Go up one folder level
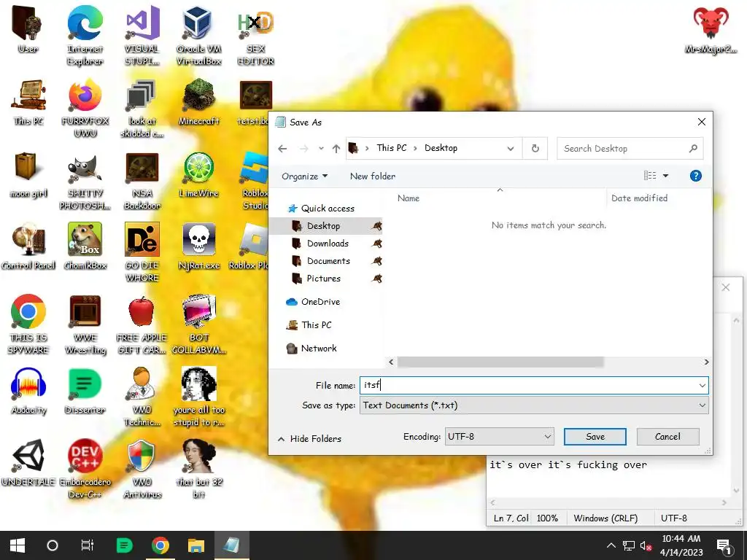The width and height of the screenshot is (747, 560). click(x=336, y=149)
